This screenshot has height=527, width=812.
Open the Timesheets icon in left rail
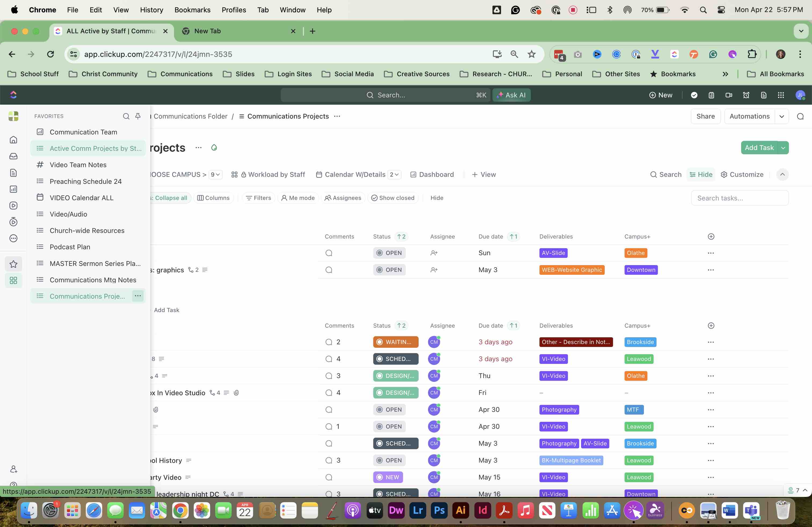pos(13,222)
